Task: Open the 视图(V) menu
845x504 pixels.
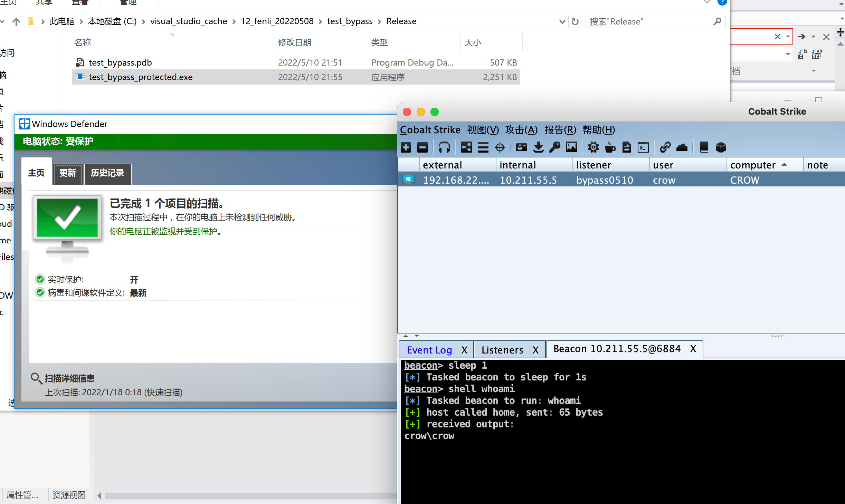Action: 483,130
